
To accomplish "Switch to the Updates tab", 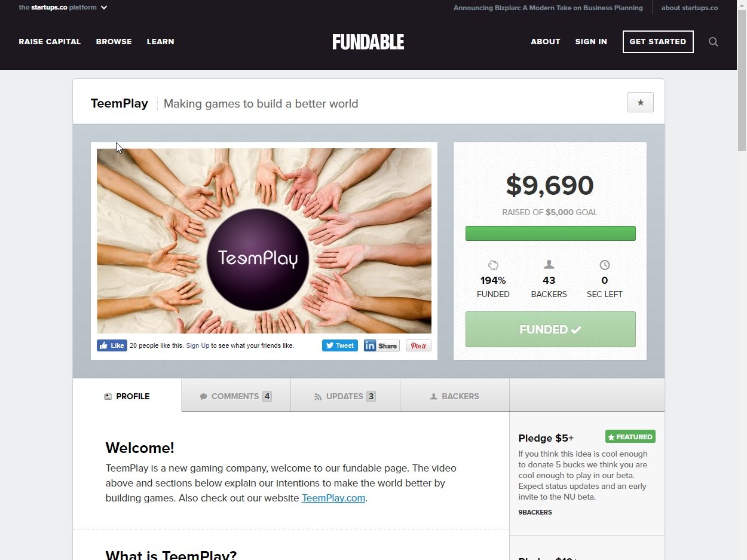I will click(x=345, y=396).
